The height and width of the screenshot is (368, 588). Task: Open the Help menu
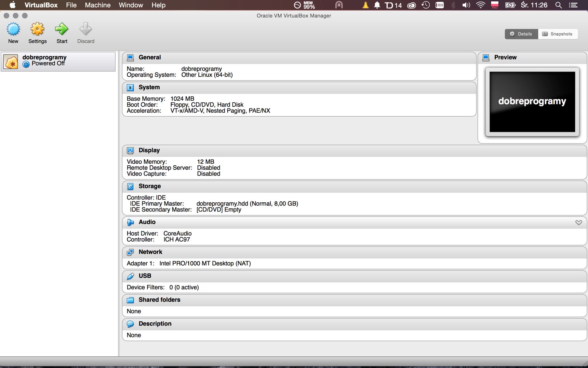click(159, 5)
